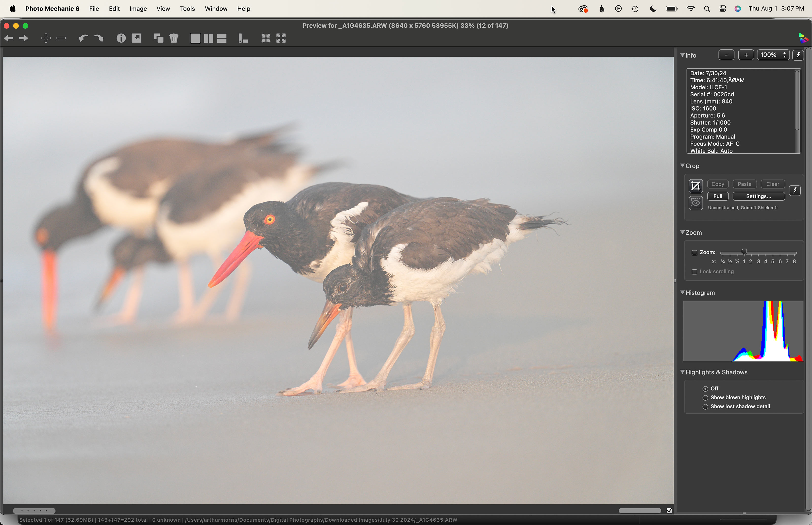Click the Siri icon in menu bar

coord(738,9)
